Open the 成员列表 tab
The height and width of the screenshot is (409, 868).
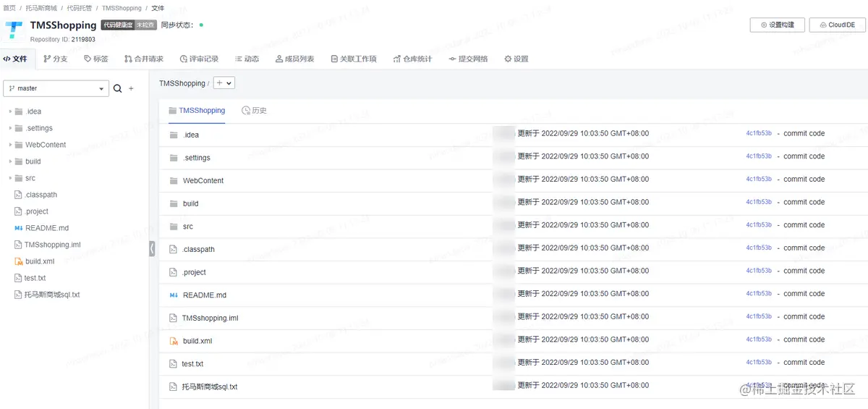295,59
